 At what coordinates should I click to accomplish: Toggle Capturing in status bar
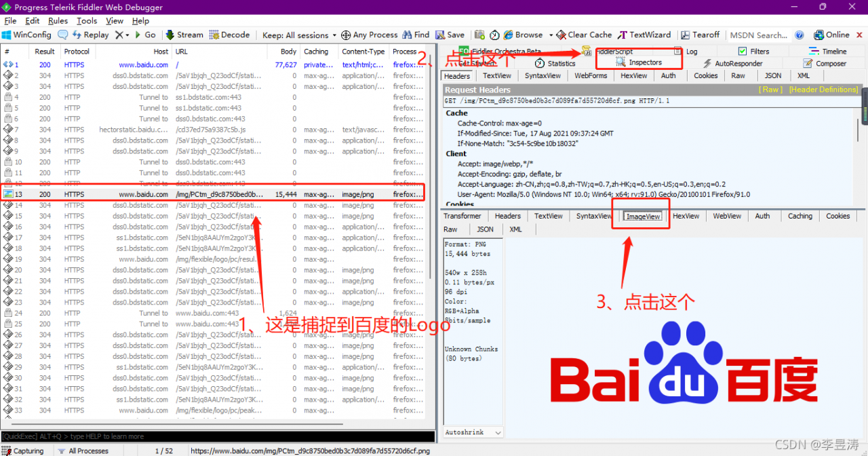point(23,451)
